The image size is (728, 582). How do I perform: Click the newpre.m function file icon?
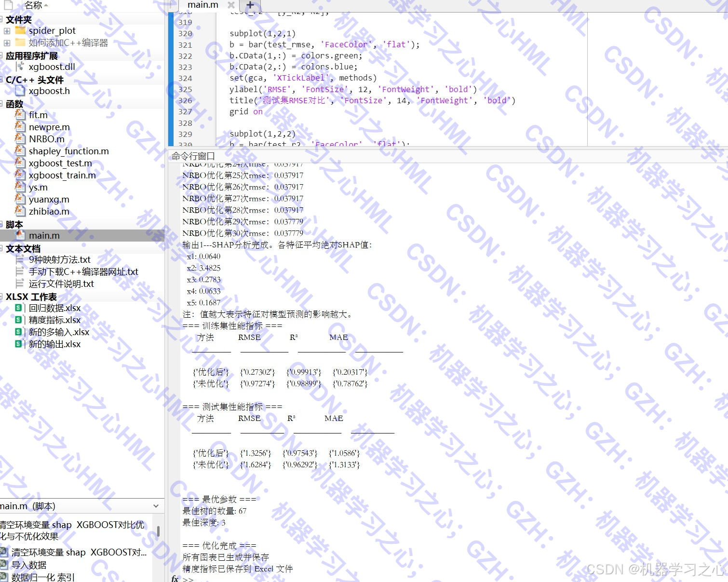20,127
